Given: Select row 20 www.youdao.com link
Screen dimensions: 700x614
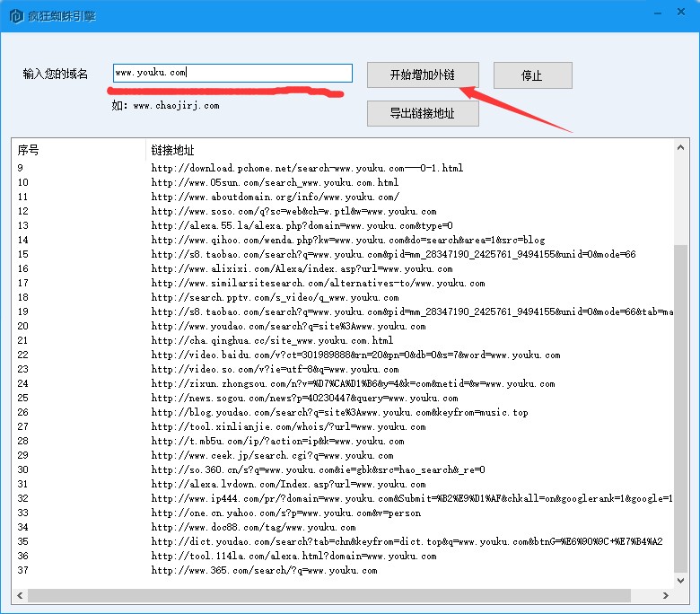Looking at the screenshot, I should (288, 326).
